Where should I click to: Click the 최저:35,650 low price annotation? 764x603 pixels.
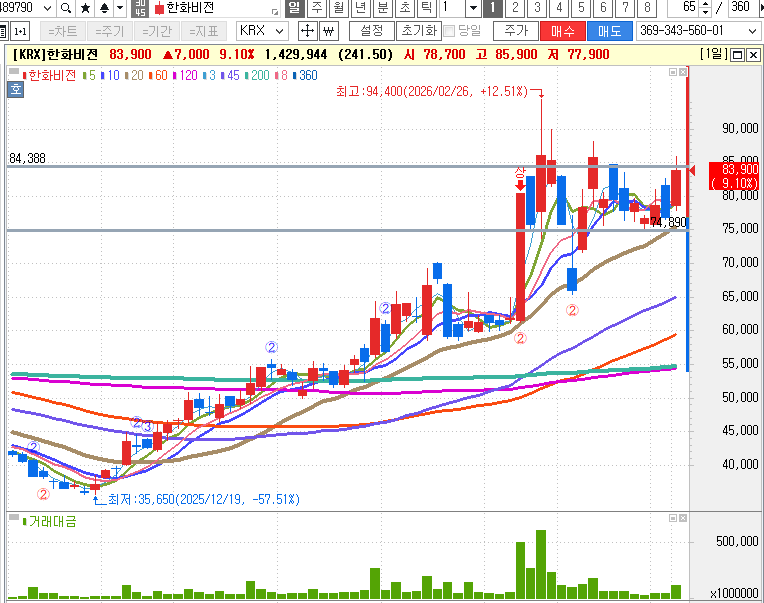(x=203, y=499)
